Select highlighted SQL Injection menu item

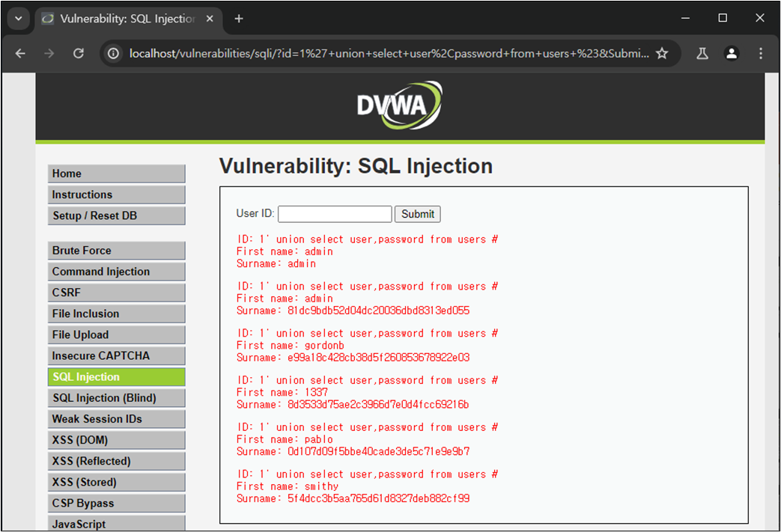117,376
